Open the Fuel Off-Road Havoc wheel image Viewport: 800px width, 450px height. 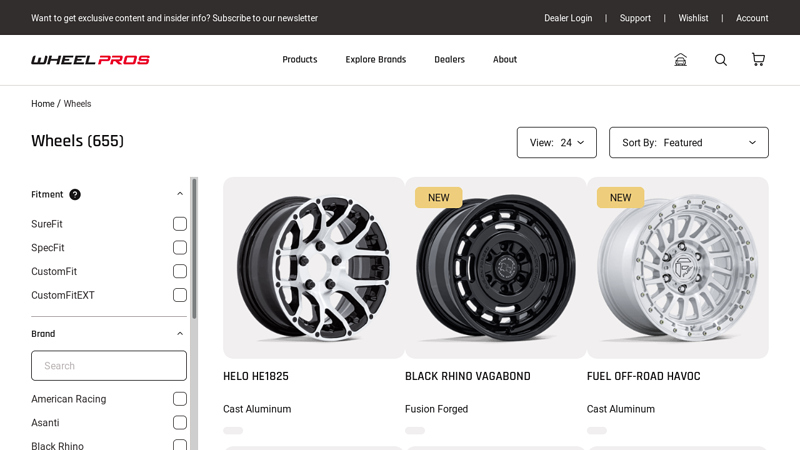(x=678, y=268)
